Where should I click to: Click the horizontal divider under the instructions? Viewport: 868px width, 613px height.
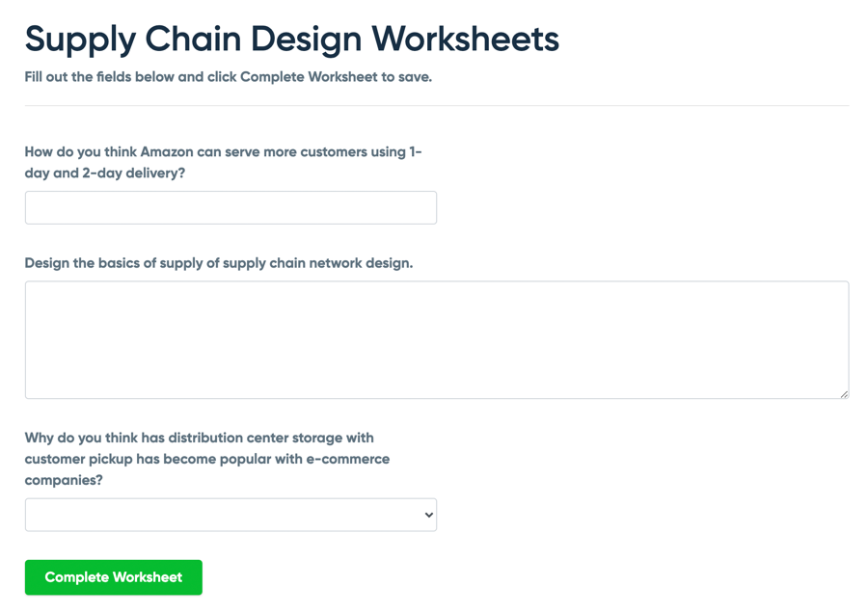tap(436, 106)
